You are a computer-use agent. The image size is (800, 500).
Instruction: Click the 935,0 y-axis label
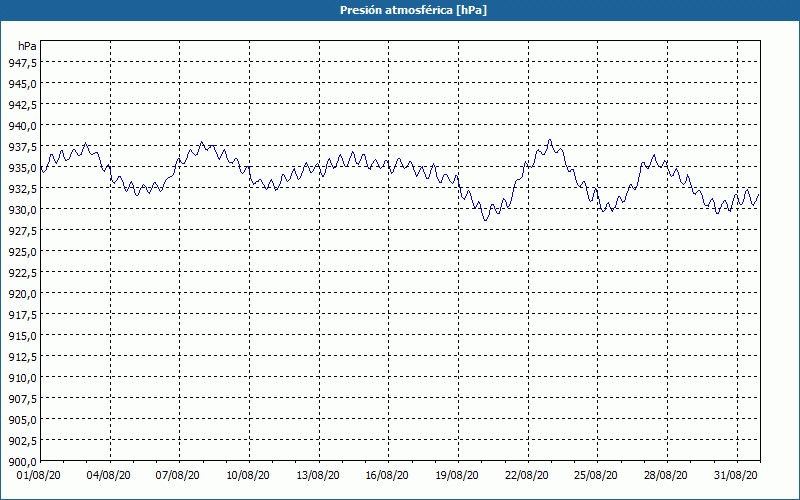(x=22, y=167)
